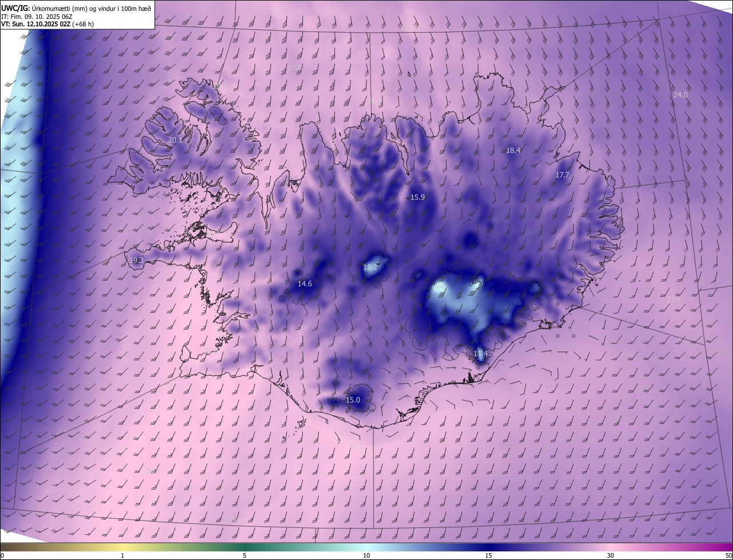Click the 24.0 value over the northeast ocean
Viewport: 733px width, 560px height.
(x=680, y=94)
